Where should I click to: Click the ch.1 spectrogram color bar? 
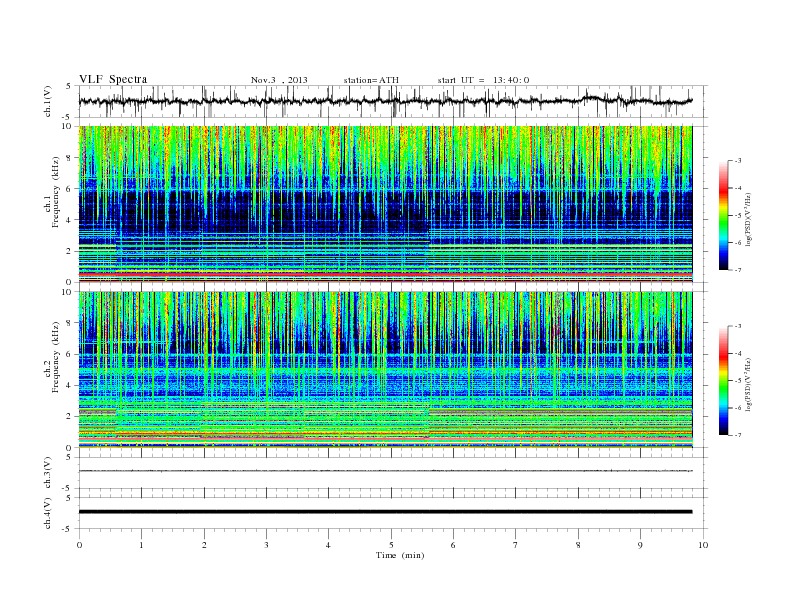click(723, 215)
